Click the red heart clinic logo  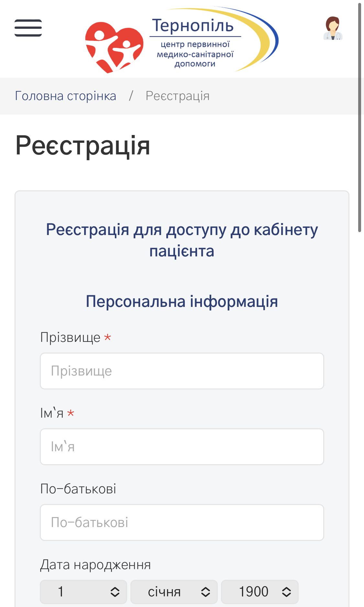(114, 46)
